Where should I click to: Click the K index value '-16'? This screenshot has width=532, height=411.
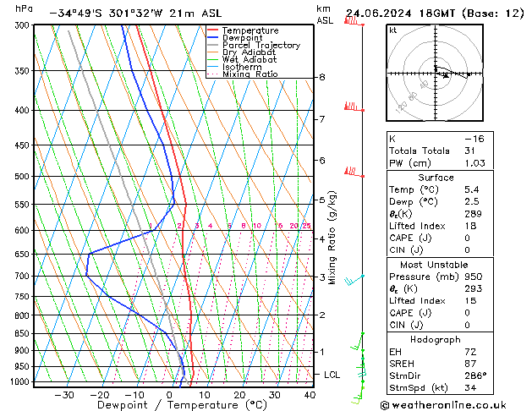(474, 139)
